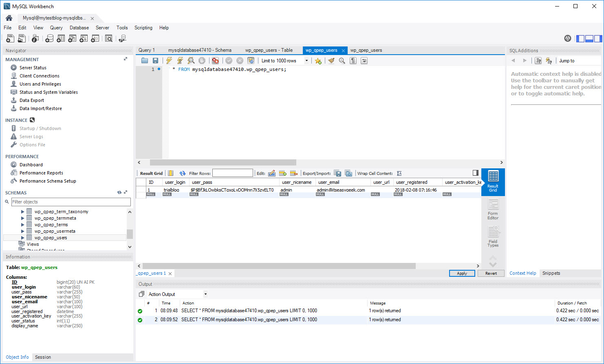Viewport: 604px width, 364px height.
Task: Click the beautify query broom icon
Action: [x=331, y=60]
